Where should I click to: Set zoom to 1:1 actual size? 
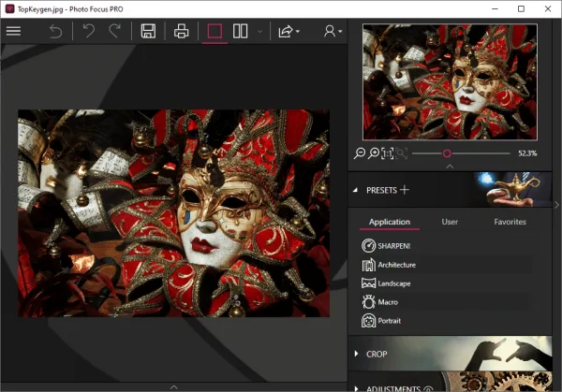(x=388, y=153)
